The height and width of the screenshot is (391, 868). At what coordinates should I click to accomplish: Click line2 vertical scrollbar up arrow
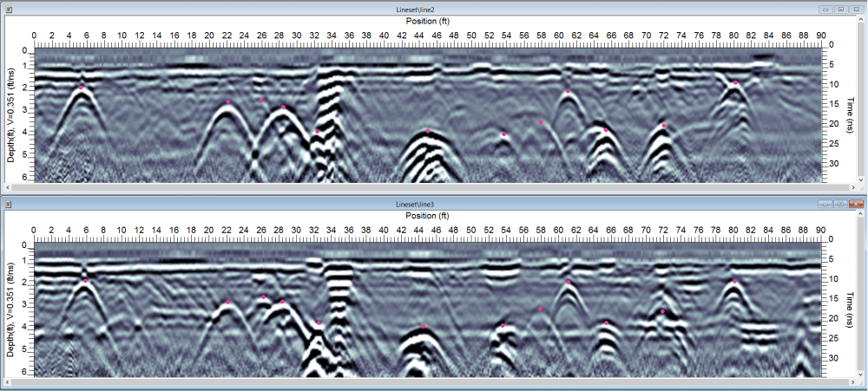859,21
